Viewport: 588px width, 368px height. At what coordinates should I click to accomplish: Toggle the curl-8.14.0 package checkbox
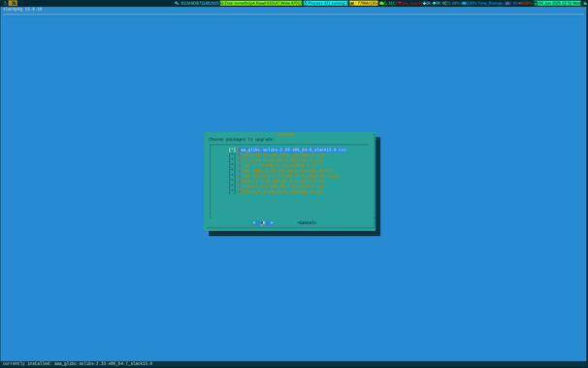232,160
